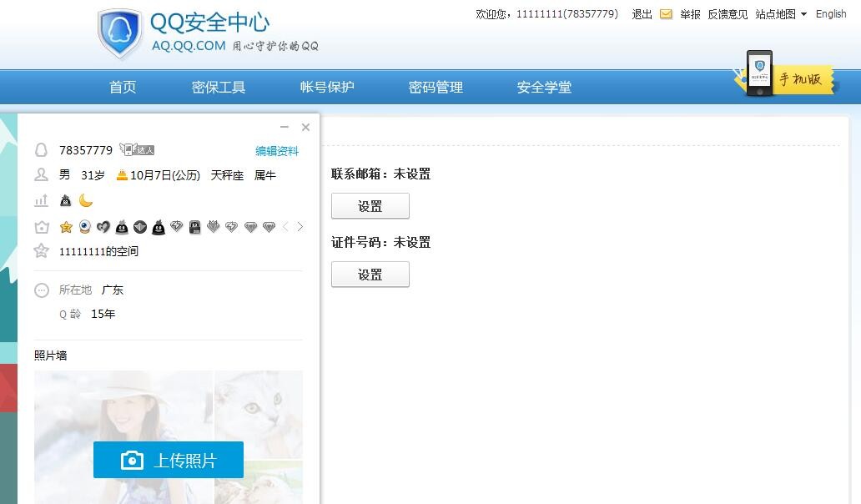This screenshot has width=861, height=504.
Task: Click the person silhouette icon beside 男
Action: point(41,174)
